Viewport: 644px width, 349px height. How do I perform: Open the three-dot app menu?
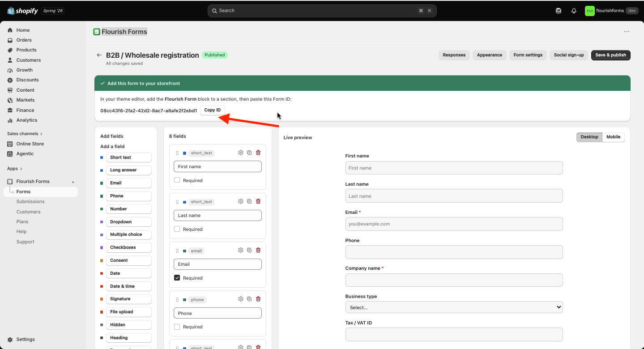pos(627,32)
